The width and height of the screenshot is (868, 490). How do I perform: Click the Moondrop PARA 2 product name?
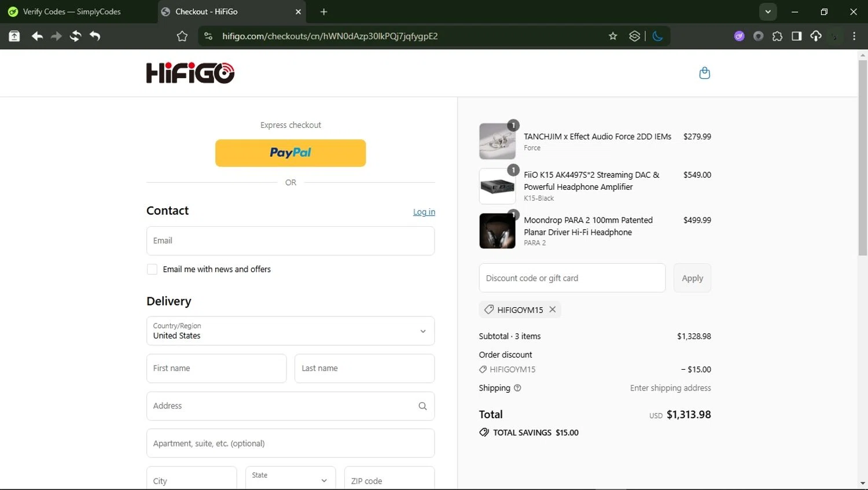coord(588,226)
